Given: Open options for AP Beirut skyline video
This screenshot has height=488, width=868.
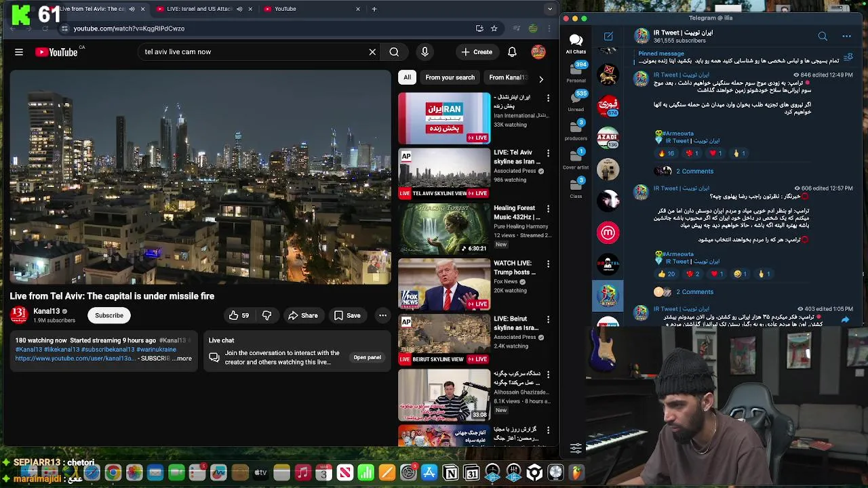Looking at the screenshot, I should pyautogui.click(x=548, y=319).
